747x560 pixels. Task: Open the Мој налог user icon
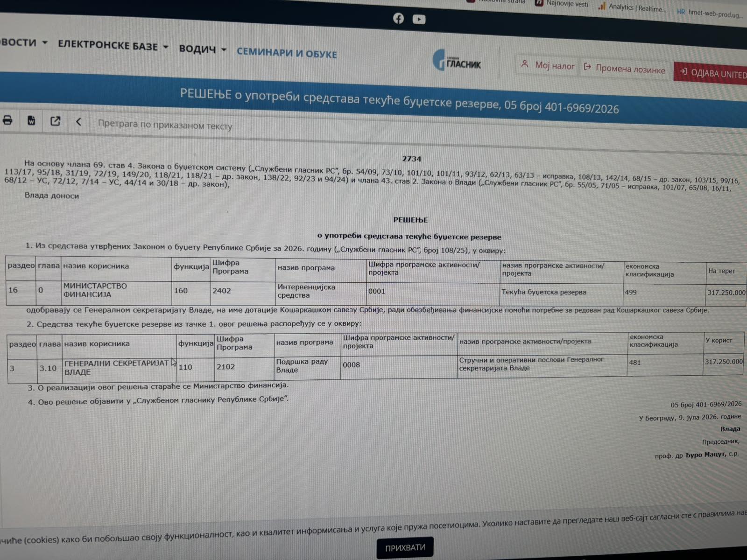[x=525, y=64]
